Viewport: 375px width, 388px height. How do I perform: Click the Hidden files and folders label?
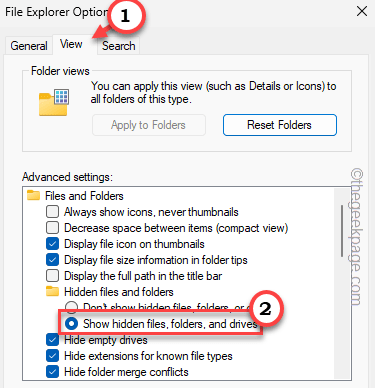pos(119,292)
